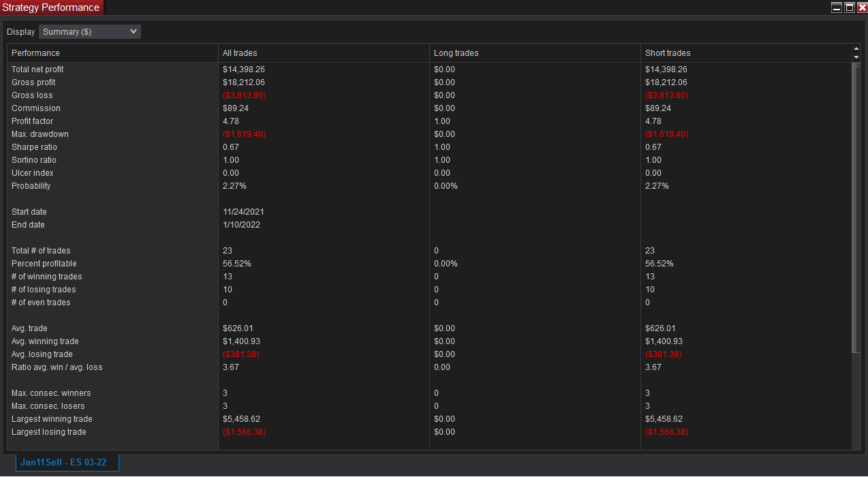Select the Total # of trades row label
The width and height of the screenshot is (868, 477).
tap(41, 251)
